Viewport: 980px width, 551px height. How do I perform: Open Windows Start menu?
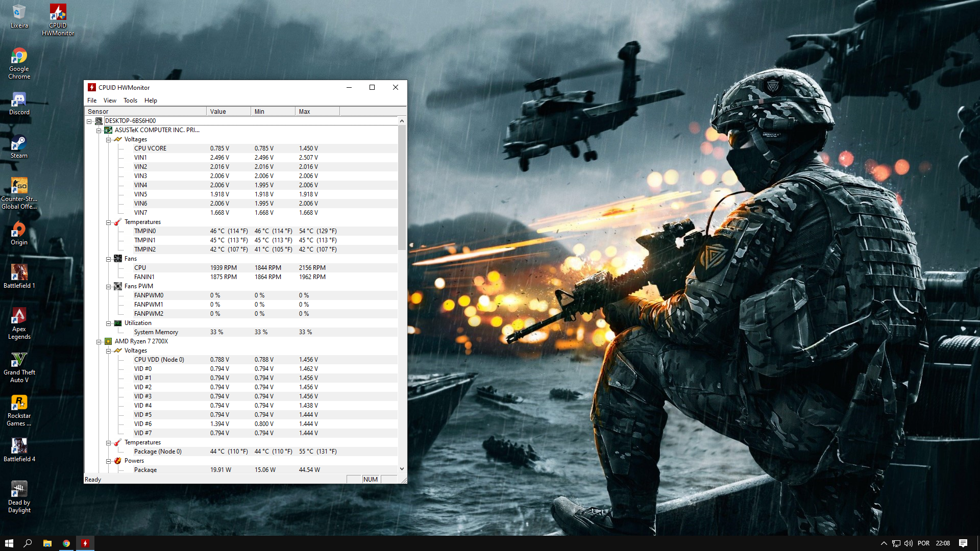pos(9,543)
